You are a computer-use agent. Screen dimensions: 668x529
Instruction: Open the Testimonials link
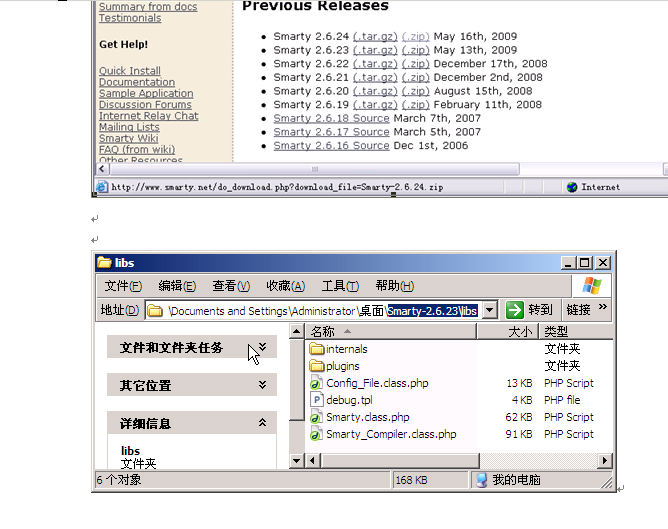(x=130, y=18)
